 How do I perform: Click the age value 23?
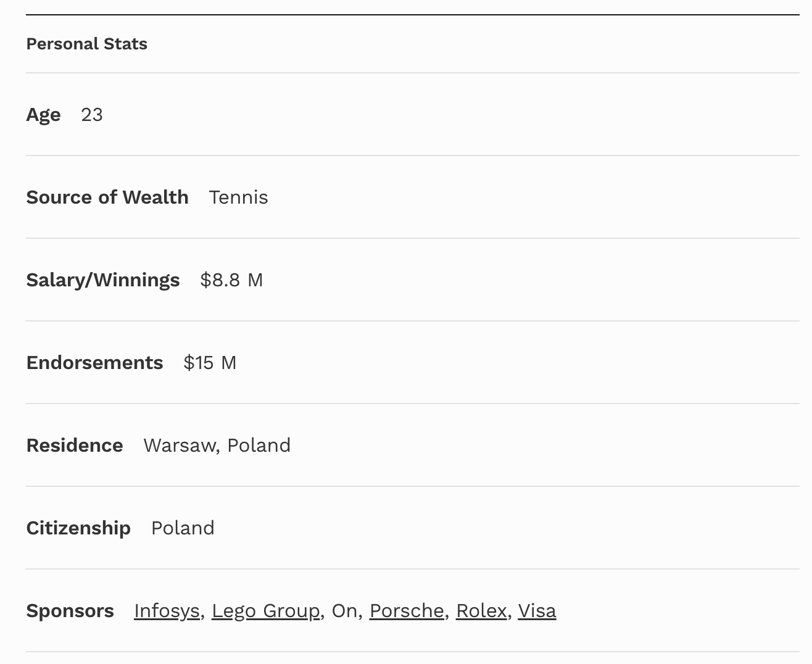[x=92, y=115]
